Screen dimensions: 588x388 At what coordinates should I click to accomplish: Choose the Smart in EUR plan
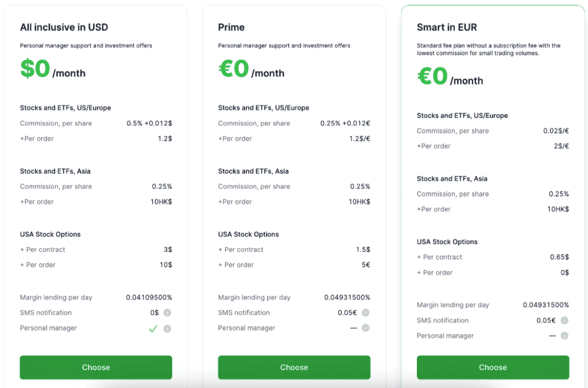[493, 367]
